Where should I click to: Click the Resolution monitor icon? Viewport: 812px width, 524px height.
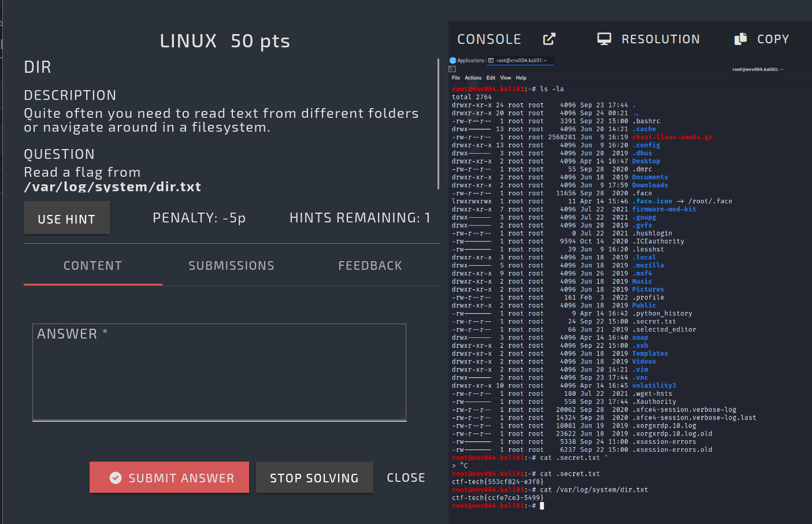[x=604, y=39]
